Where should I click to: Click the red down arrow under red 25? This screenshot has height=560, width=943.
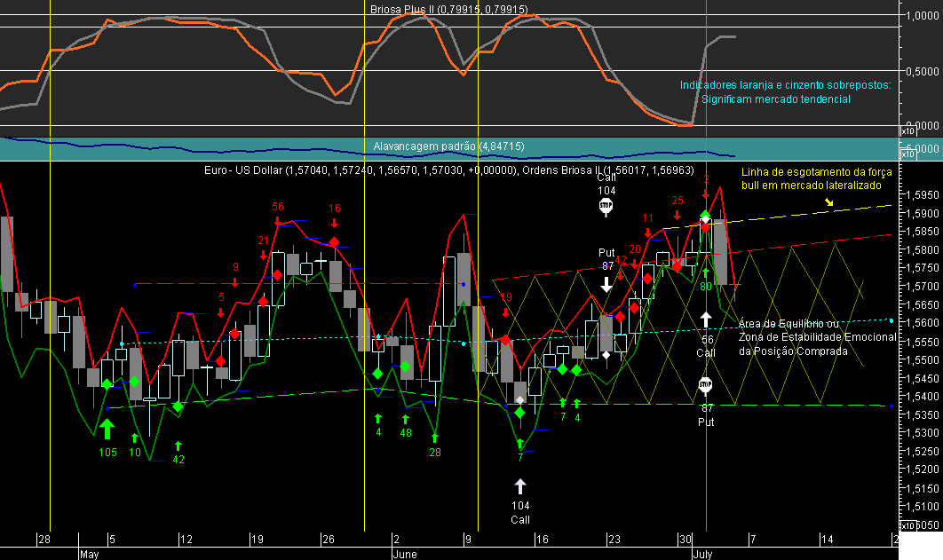(678, 215)
